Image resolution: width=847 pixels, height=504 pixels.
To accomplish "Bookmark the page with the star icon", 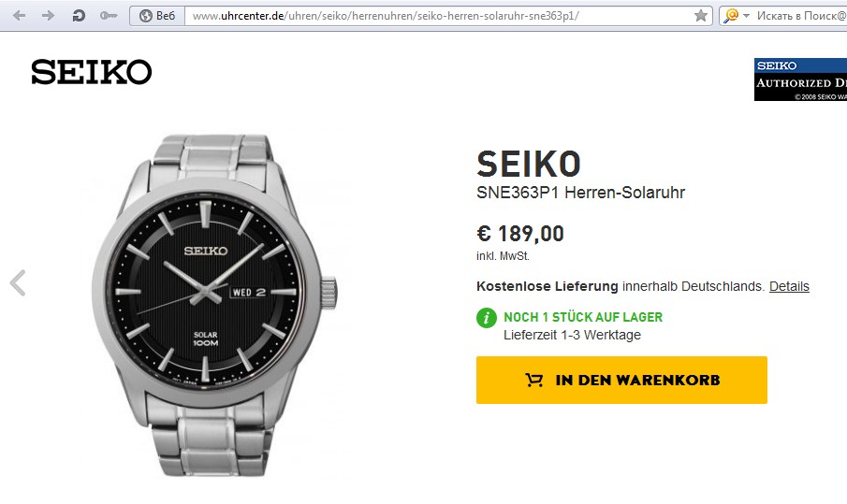I will tap(700, 15).
